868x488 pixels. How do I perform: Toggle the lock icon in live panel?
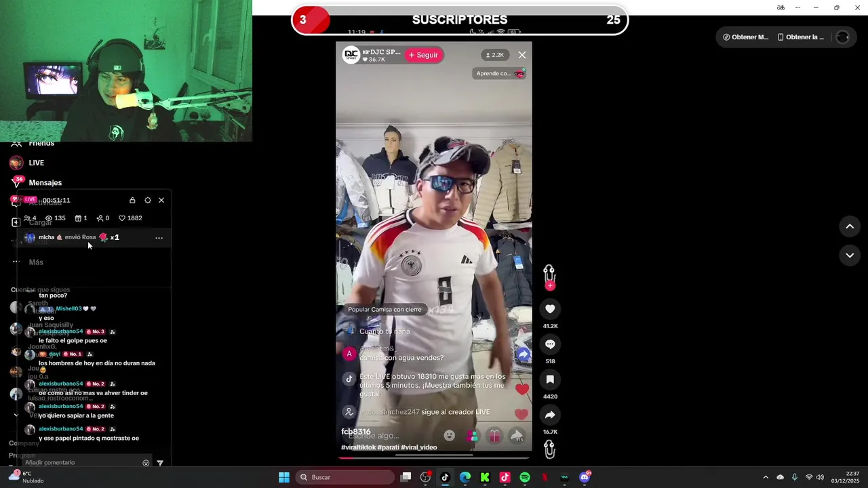(x=132, y=200)
